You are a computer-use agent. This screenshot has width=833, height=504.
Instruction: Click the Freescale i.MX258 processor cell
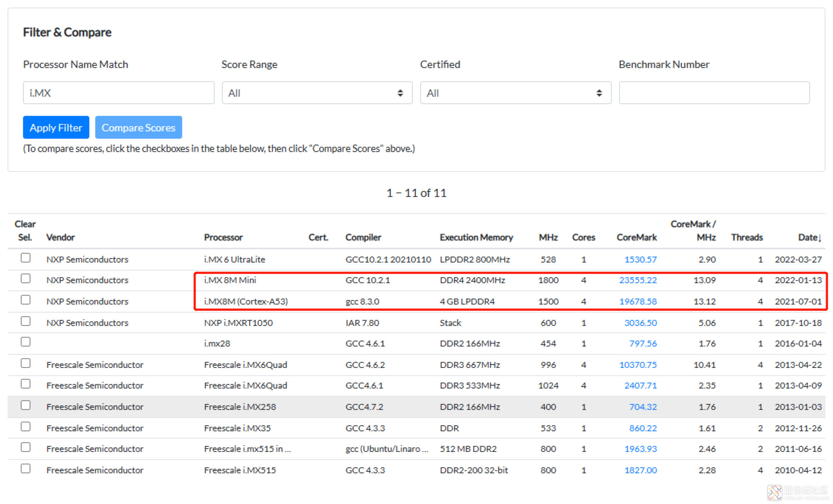point(240,407)
